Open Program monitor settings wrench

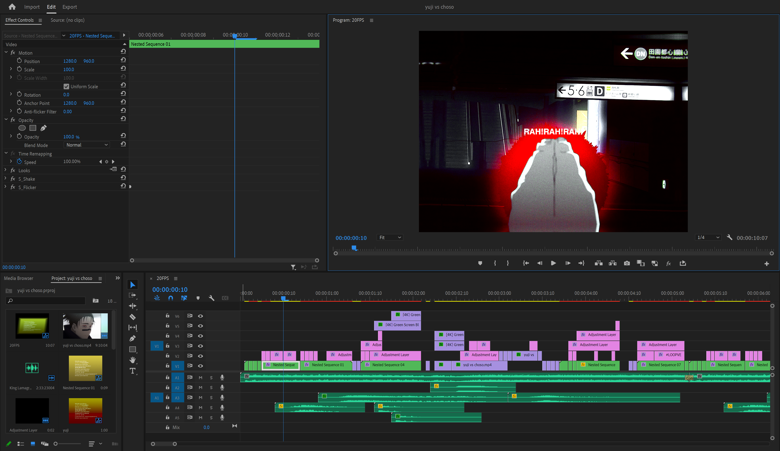[x=729, y=238]
